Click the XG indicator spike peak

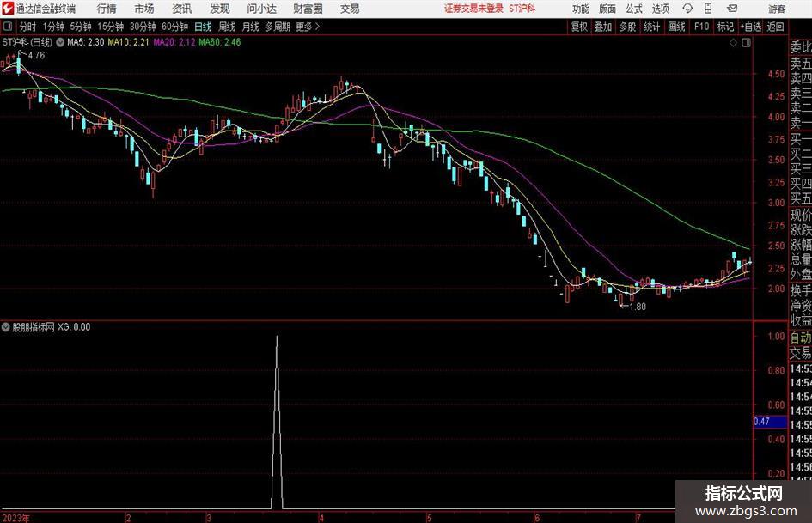[277, 338]
